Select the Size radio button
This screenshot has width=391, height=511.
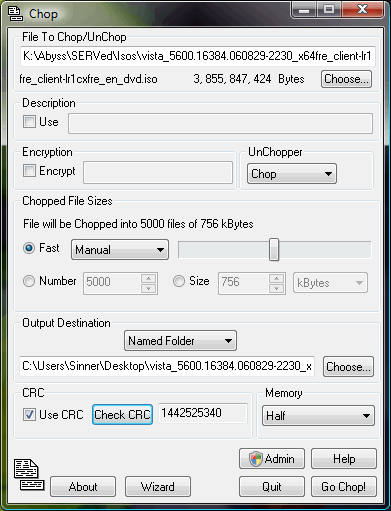(x=179, y=281)
